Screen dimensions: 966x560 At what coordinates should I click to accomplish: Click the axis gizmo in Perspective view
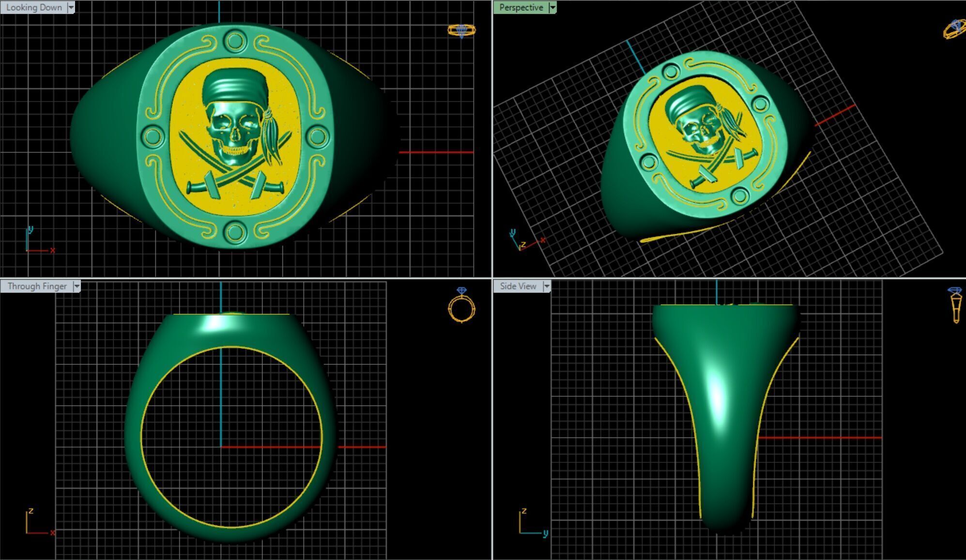(x=527, y=240)
